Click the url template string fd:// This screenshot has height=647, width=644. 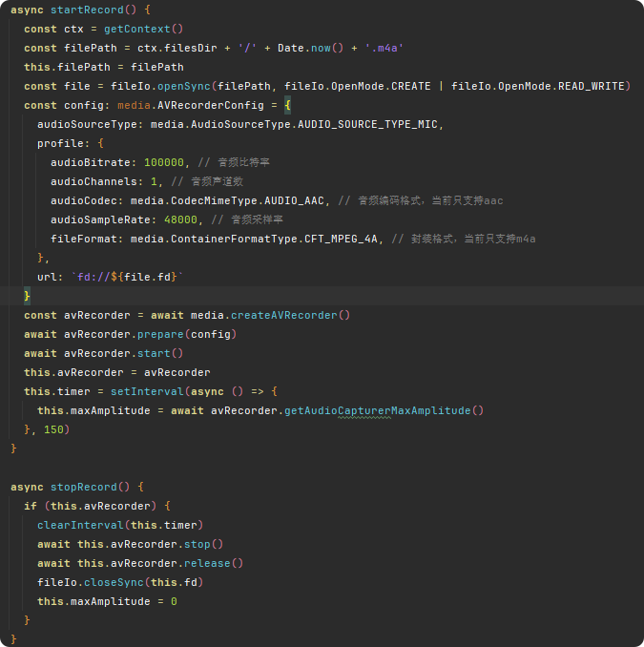tap(127, 277)
